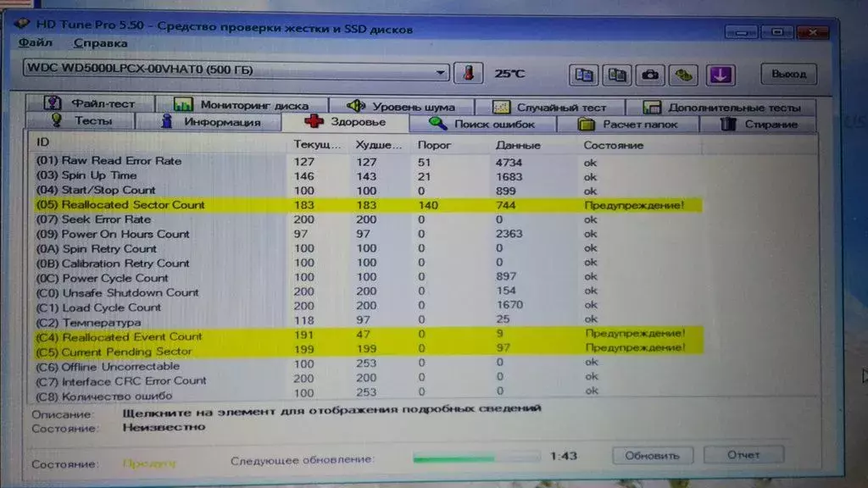Copy information to clipboard icon

click(x=583, y=75)
